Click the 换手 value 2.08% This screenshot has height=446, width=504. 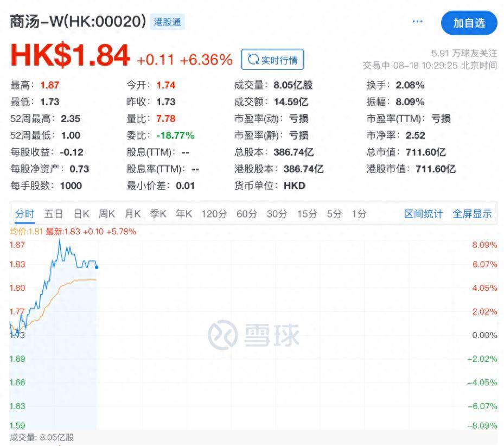pos(410,85)
